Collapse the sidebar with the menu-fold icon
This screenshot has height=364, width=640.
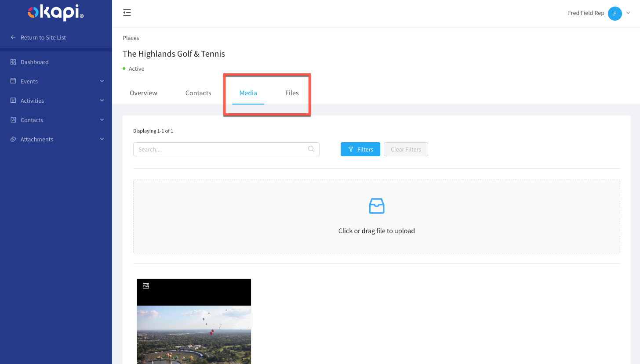point(127,13)
